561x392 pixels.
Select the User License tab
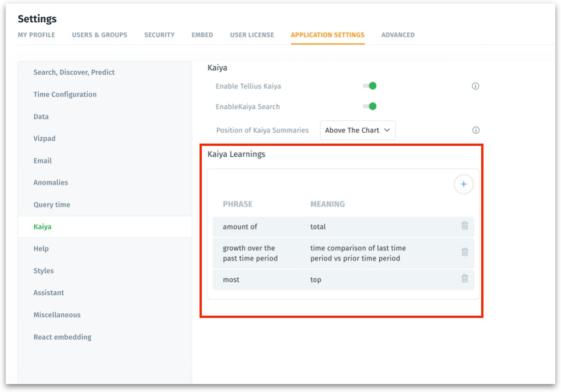[x=252, y=35]
